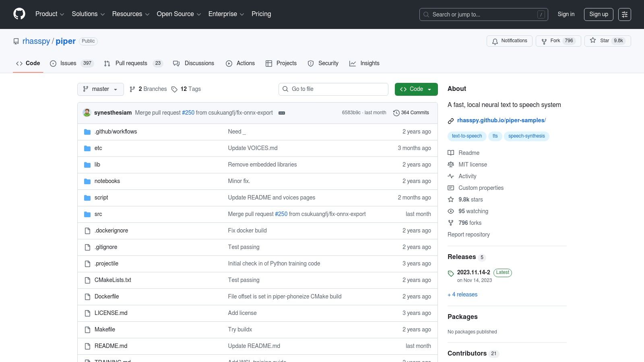The width and height of the screenshot is (644, 362).
Task: Click 'Update VOICES.md' commit message
Action: click(x=253, y=148)
